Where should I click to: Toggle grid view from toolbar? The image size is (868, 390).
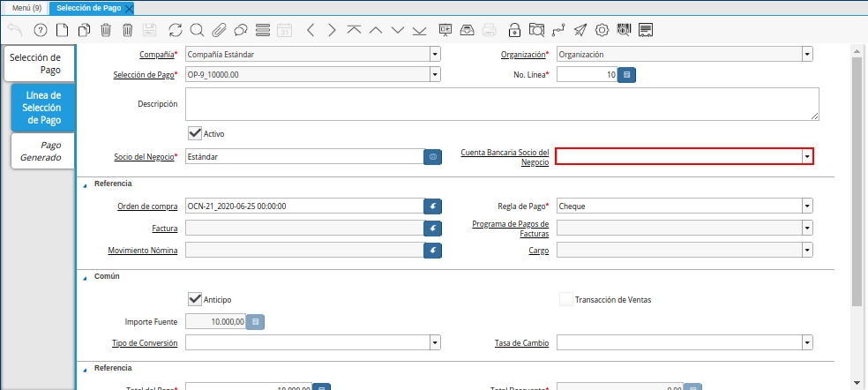[262, 30]
